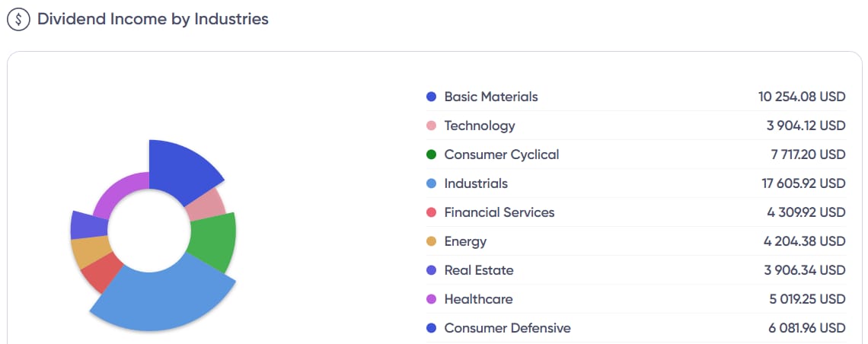The image size is (868, 344).
Task: Click the Consumer Cyclical green legend dot
Action: [x=431, y=154]
